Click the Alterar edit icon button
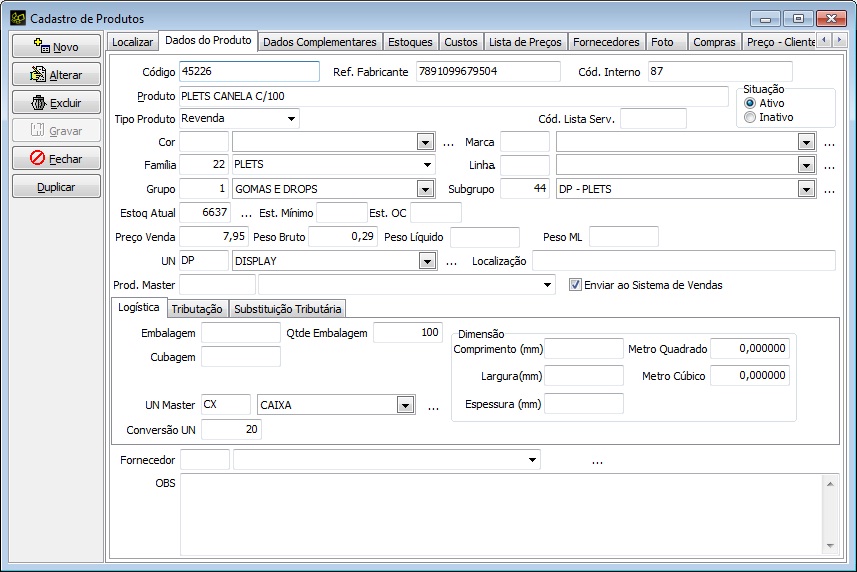 39,74
